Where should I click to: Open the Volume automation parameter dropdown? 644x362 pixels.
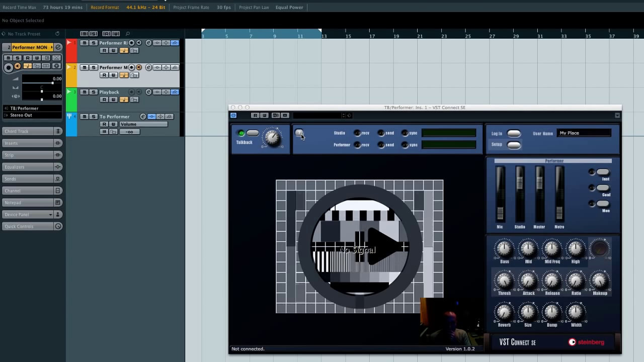click(143, 124)
